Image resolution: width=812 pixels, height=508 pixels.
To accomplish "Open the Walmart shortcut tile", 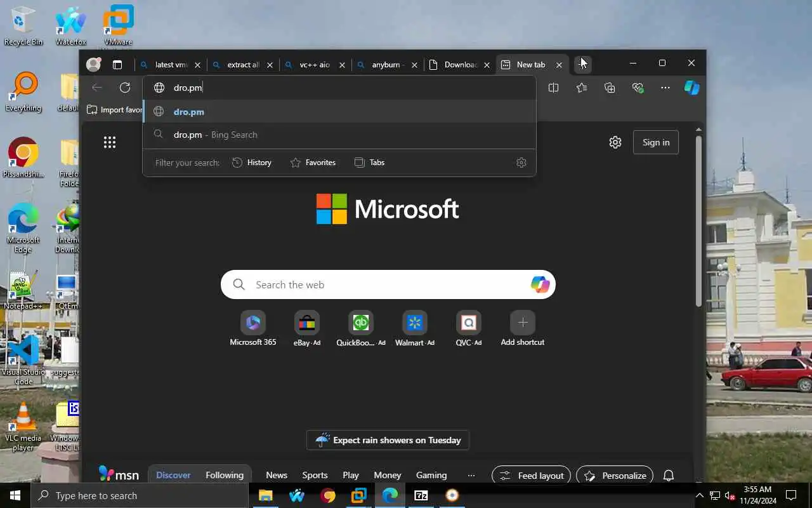I will (415, 329).
